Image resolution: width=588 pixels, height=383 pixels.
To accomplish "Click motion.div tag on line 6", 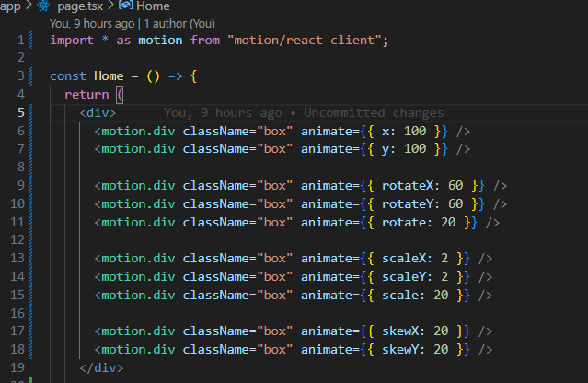I will click(x=138, y=131).
